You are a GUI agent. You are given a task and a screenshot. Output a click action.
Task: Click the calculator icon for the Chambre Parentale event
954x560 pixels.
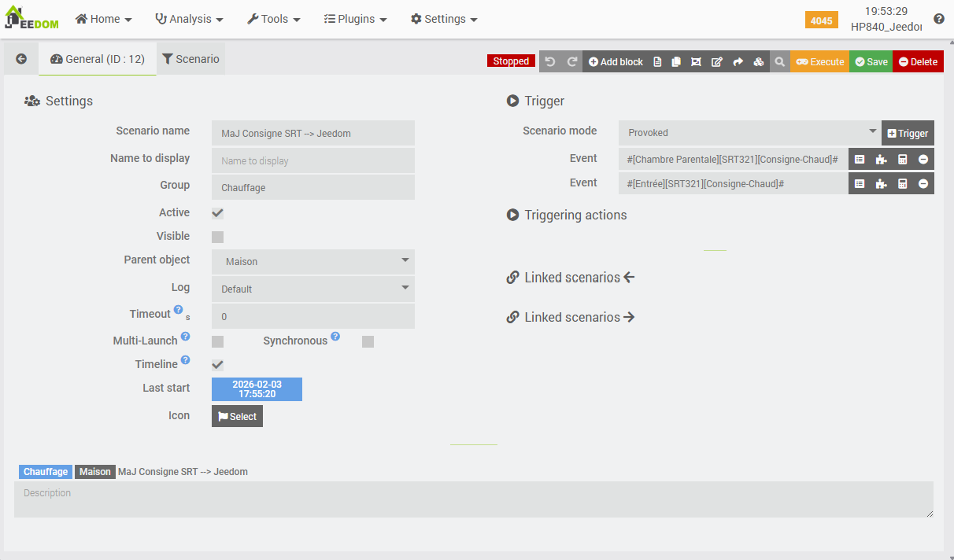pyautogui.click(x=902, y=160)
